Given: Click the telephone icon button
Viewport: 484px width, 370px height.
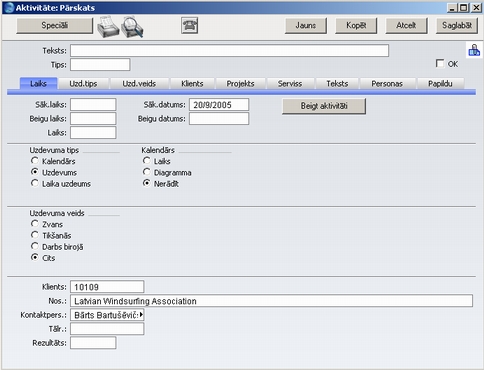Looking at the screenshot, I should (x=190, y=26).
